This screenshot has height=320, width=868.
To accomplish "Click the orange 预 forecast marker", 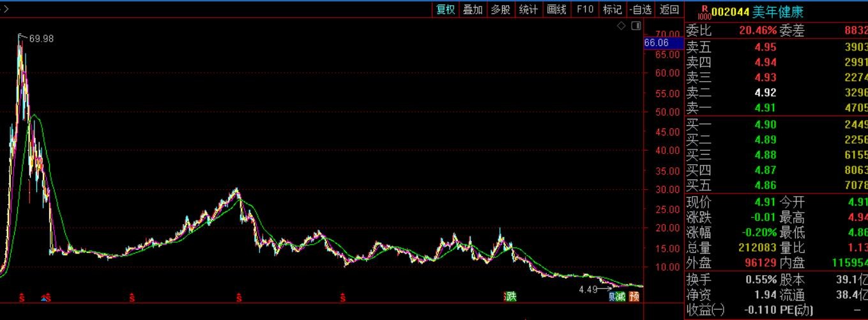I will point(634,296).
